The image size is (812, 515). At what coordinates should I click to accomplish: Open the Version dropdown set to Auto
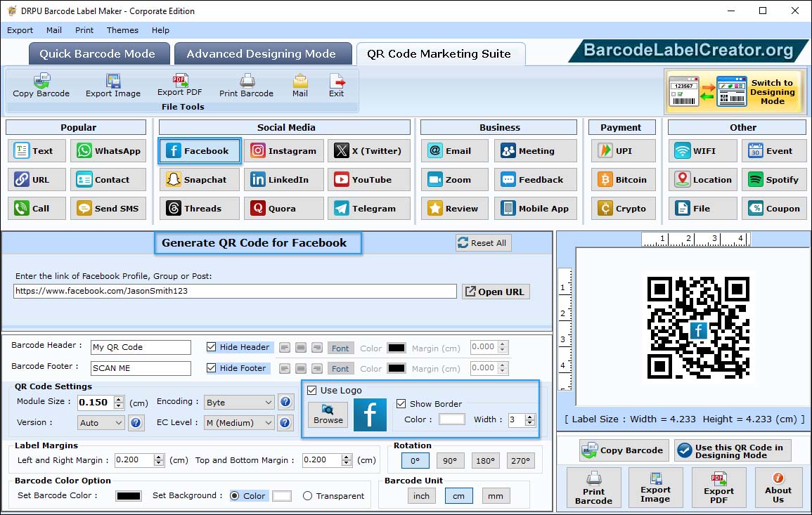click(x=101, y=423)
